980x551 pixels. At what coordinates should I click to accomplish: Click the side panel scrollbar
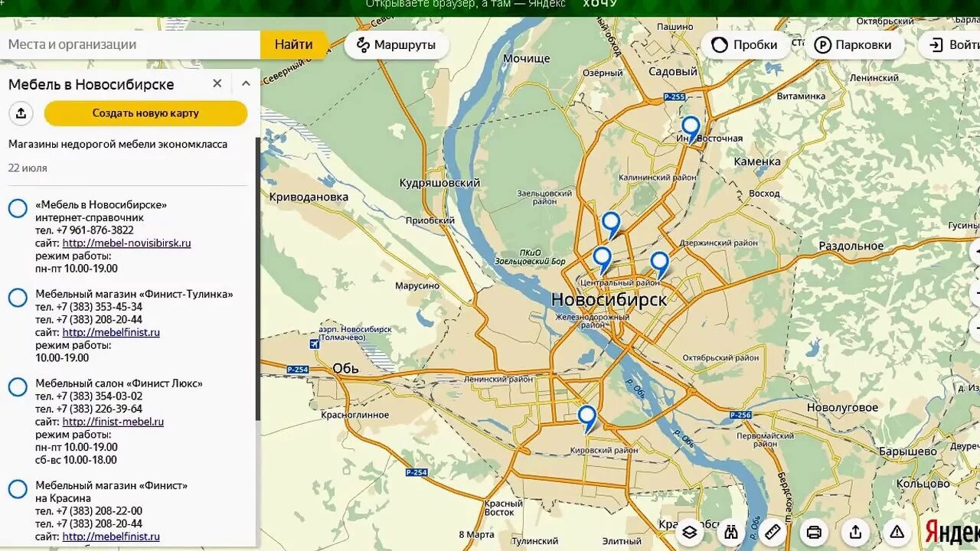(x=257, y=279)
